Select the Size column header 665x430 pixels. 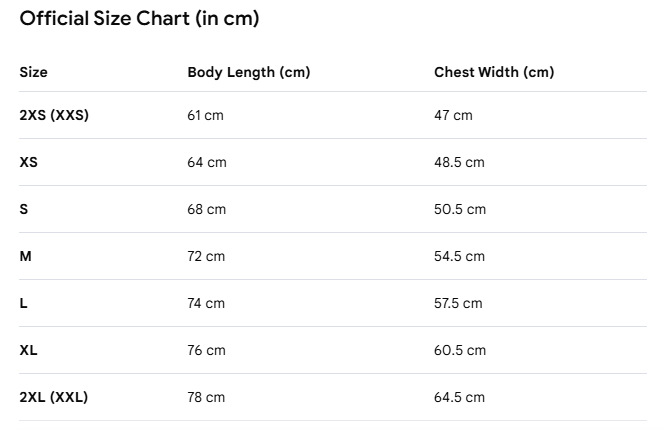34,72
